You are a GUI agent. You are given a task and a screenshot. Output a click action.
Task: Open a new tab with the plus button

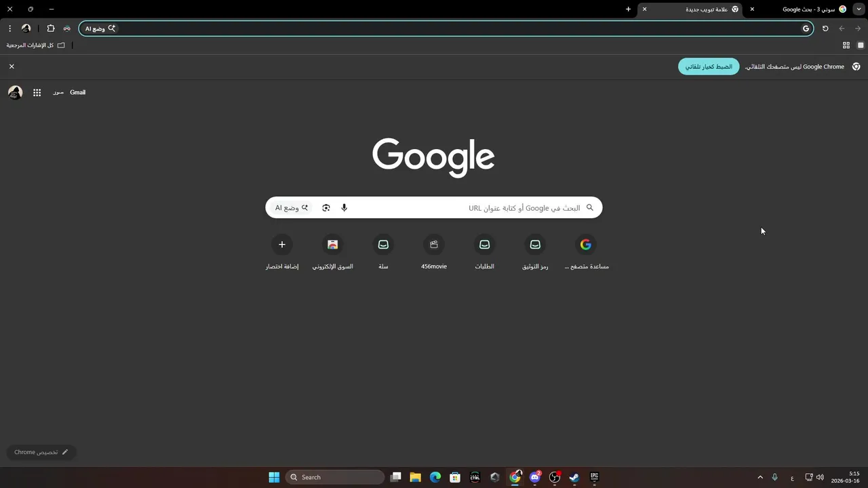pos(628,9)
